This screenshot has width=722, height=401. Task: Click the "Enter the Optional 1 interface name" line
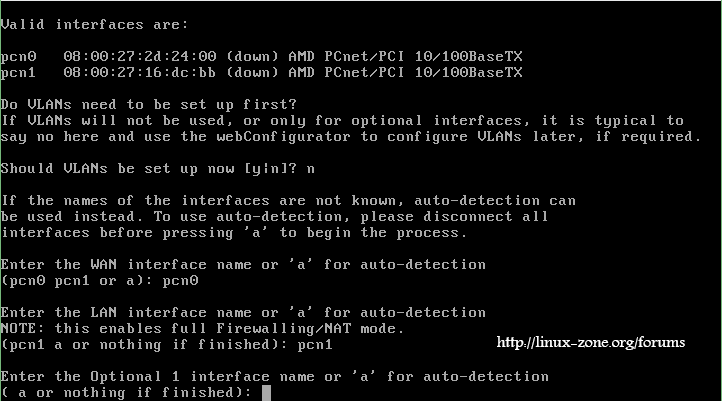pos(275,376)
